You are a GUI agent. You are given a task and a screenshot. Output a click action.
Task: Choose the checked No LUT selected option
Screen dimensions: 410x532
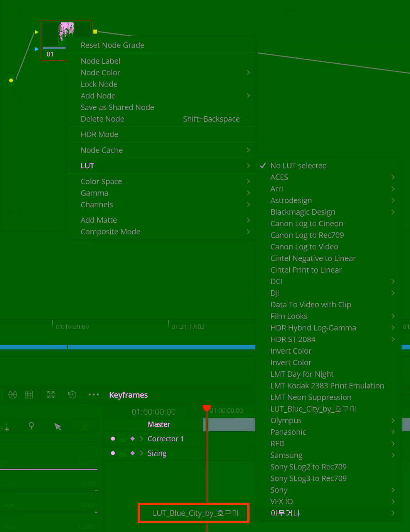pos(329,166)
